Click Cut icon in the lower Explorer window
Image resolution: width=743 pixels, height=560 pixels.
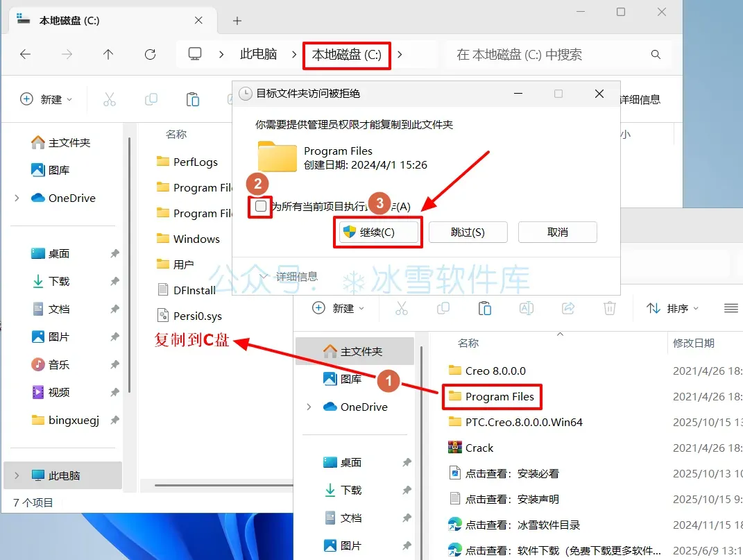[402, 308]
